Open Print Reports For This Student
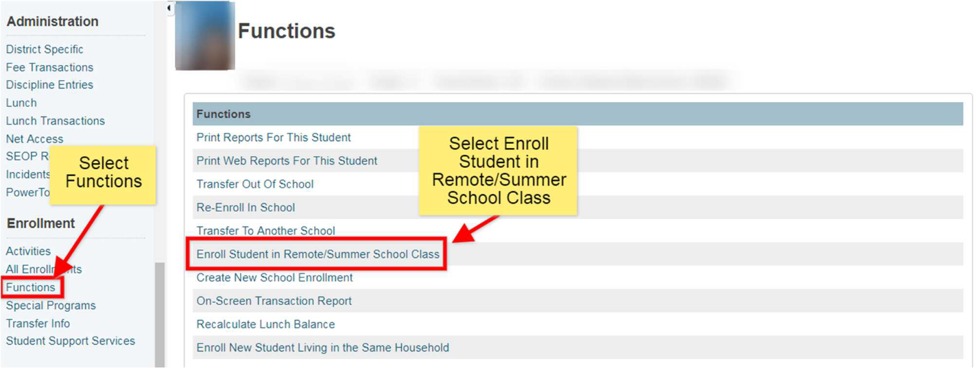This screenshot has height=368, width=980. click(x=274, y=138)
